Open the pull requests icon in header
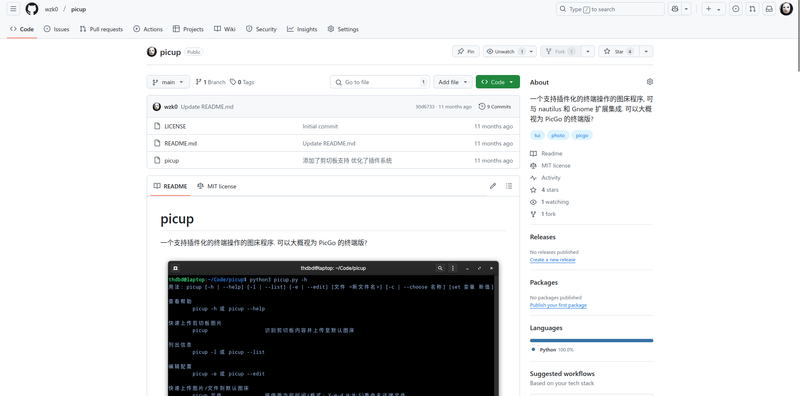Screen dimensions: 800x396 [x=752, y=9]
